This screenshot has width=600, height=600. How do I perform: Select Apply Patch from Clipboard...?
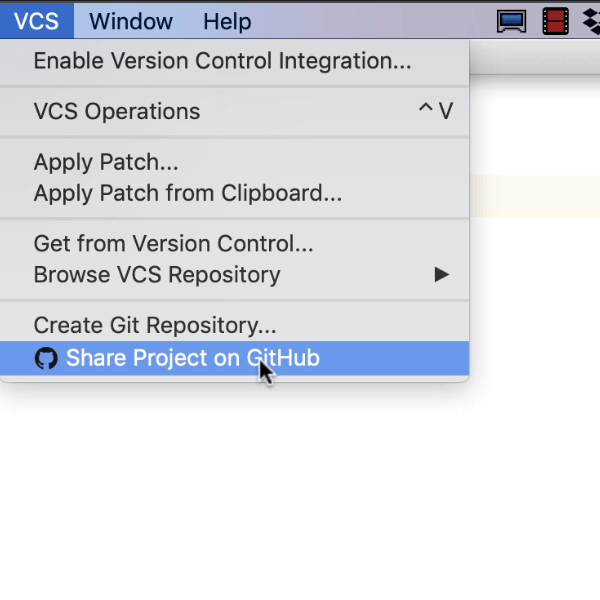(x=188, y=193)
